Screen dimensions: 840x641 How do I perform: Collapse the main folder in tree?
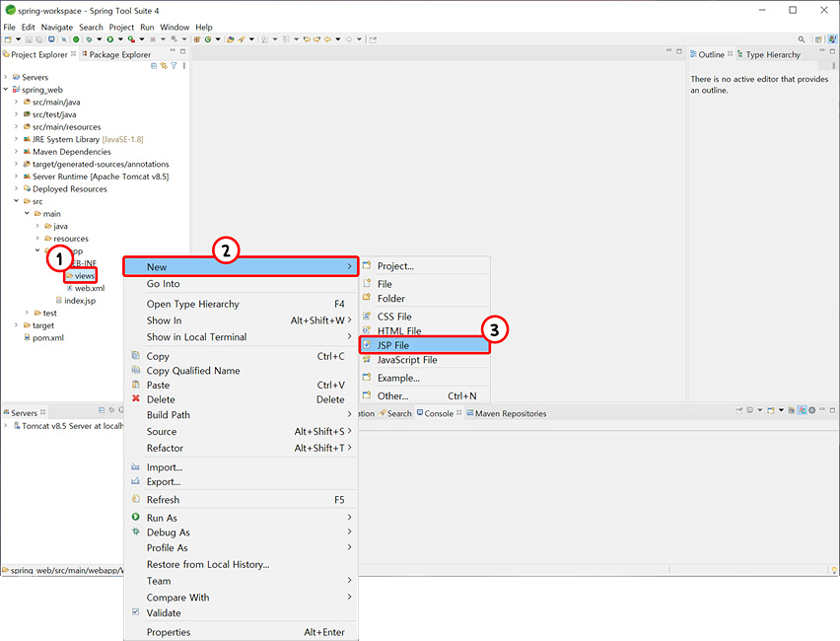27,213
